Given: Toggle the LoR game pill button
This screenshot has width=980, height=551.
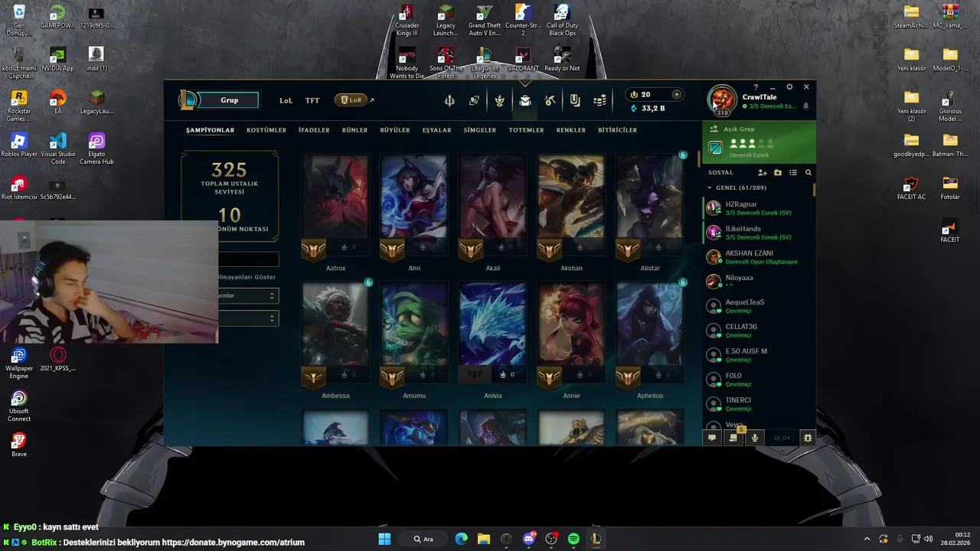Looking at the screenshot, I should [351, 100].
